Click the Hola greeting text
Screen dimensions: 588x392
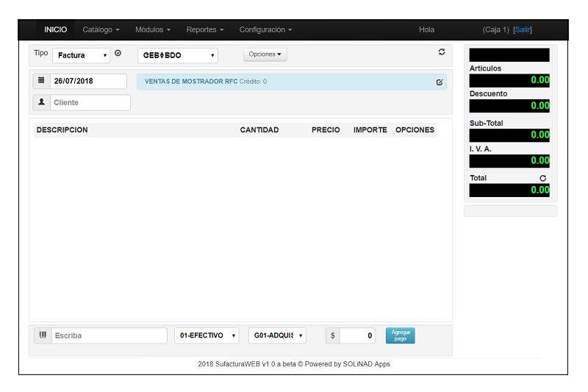pos(427,29)
